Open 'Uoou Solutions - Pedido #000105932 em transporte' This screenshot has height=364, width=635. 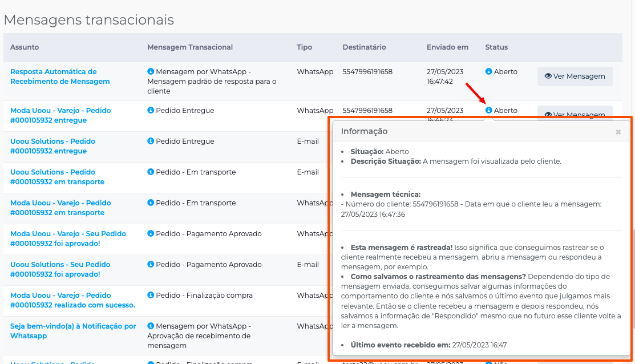57,177
